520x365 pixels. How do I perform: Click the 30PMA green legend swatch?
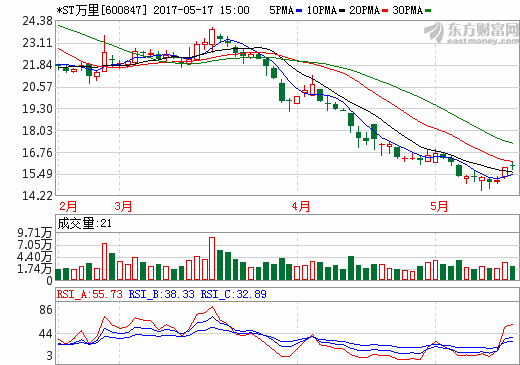click(428, 11)
